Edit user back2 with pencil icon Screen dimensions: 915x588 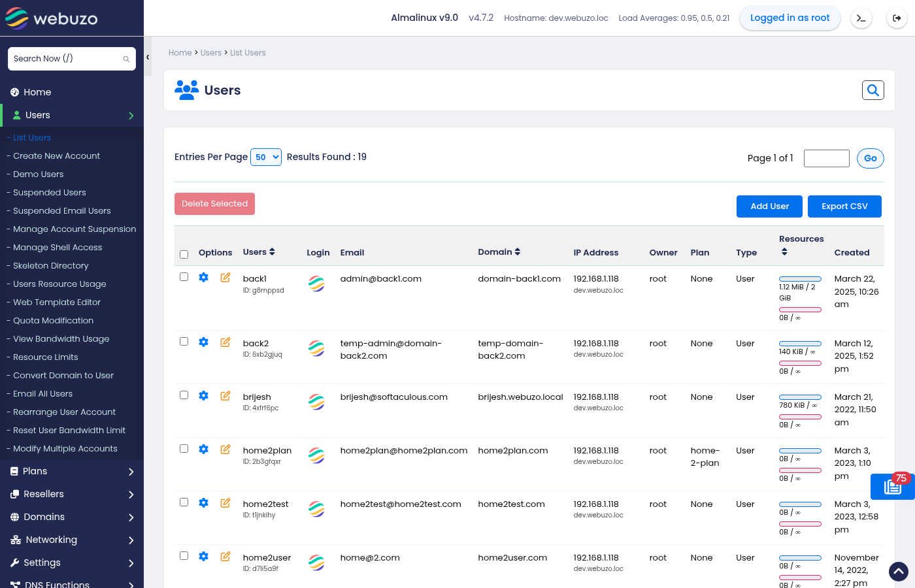click(x=225, y=342)
